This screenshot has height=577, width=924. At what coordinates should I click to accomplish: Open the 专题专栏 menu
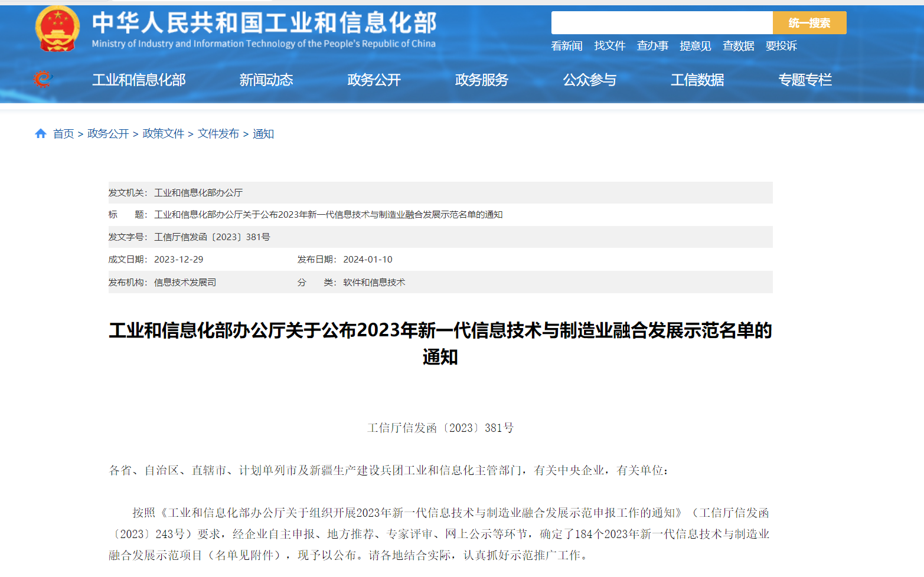point(805,80)
